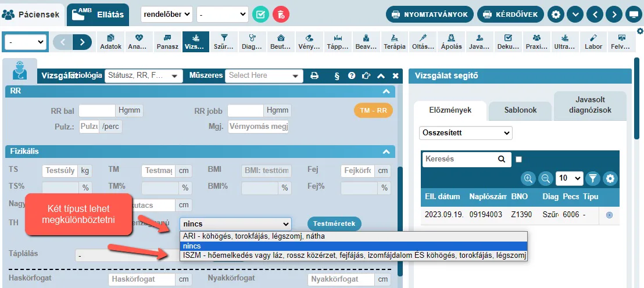Open the Ápolás nursing module
Viewport: 644px width, 288px height.
[x=451, y=42]
